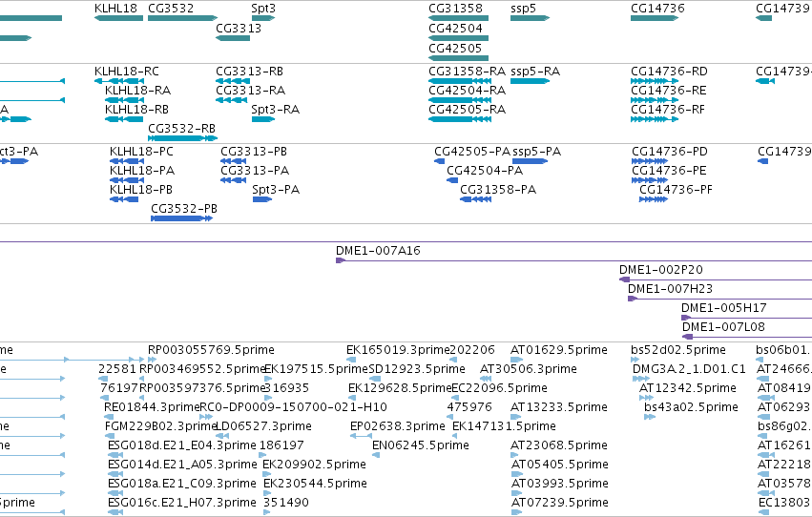Select EST AT12342.5prime

[x=646, y=398]
